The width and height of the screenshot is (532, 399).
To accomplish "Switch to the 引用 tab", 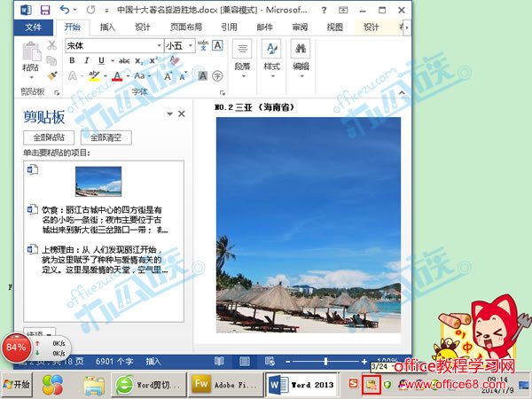I will point(230,27).
